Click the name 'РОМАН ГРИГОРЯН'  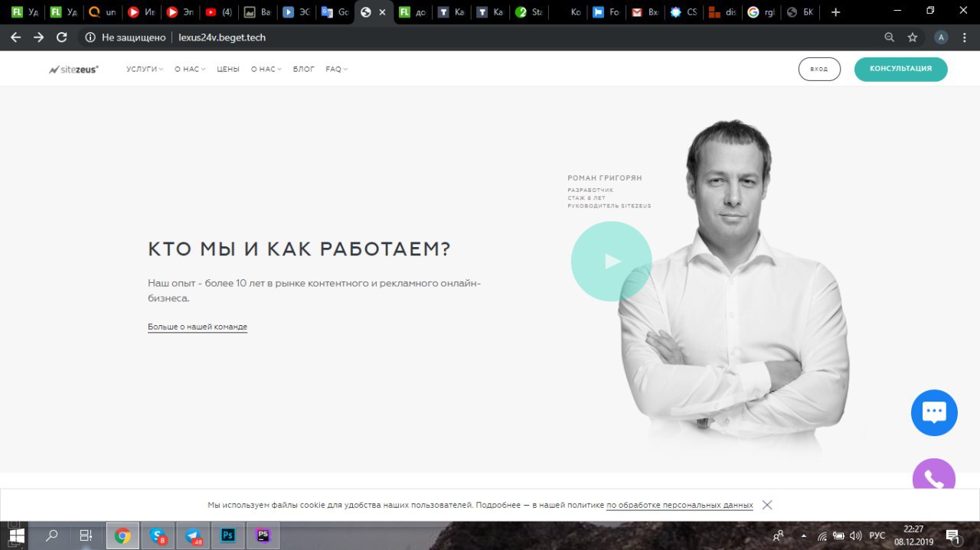tap(605, 177)
